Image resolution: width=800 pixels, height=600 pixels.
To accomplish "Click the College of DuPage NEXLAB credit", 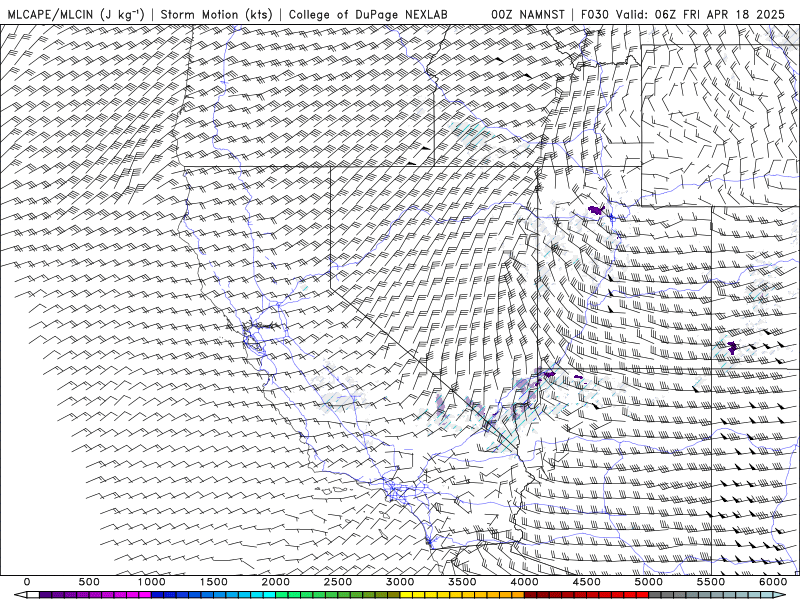I will [368, 14].
